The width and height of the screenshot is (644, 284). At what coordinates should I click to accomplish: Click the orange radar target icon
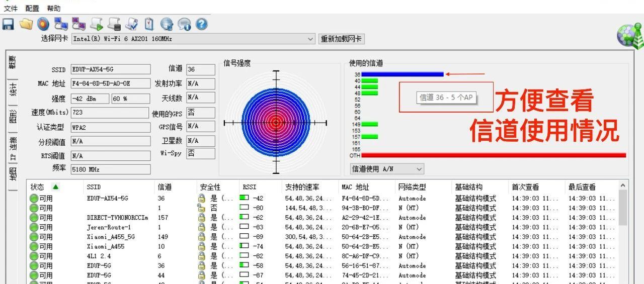click(43, 24)
